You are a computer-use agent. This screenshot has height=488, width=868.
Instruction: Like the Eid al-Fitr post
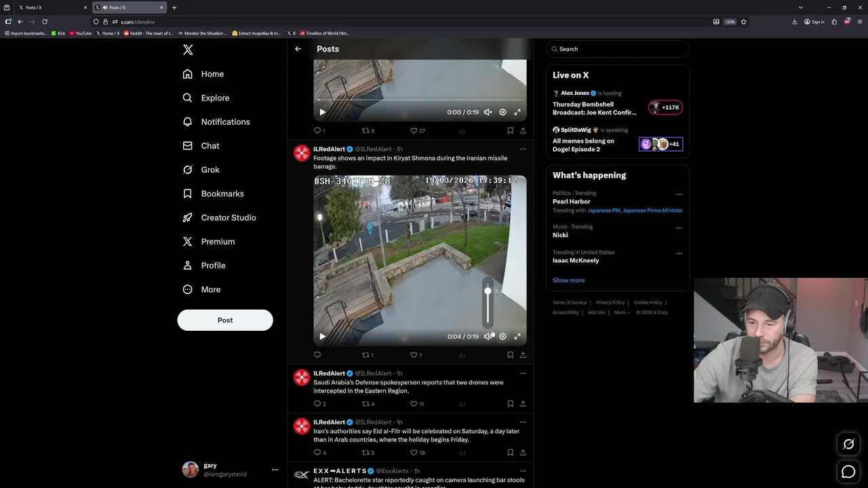click(x=418, y=452)
